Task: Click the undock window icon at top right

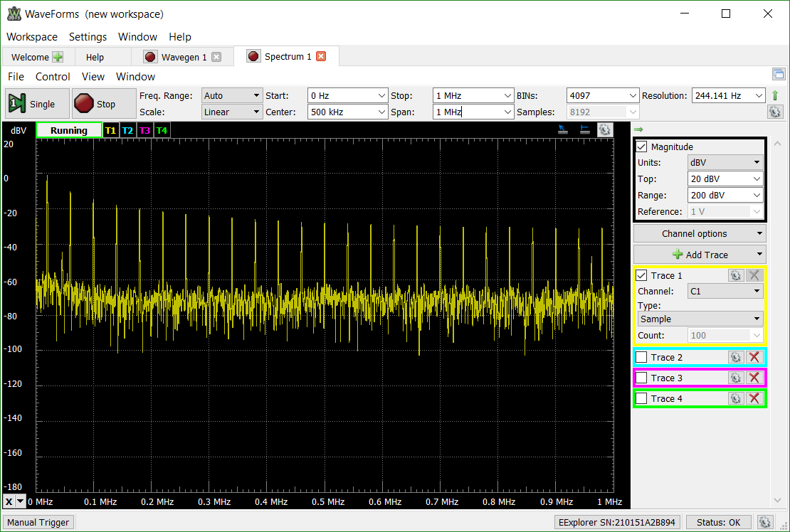Action: tap(779, 74)
